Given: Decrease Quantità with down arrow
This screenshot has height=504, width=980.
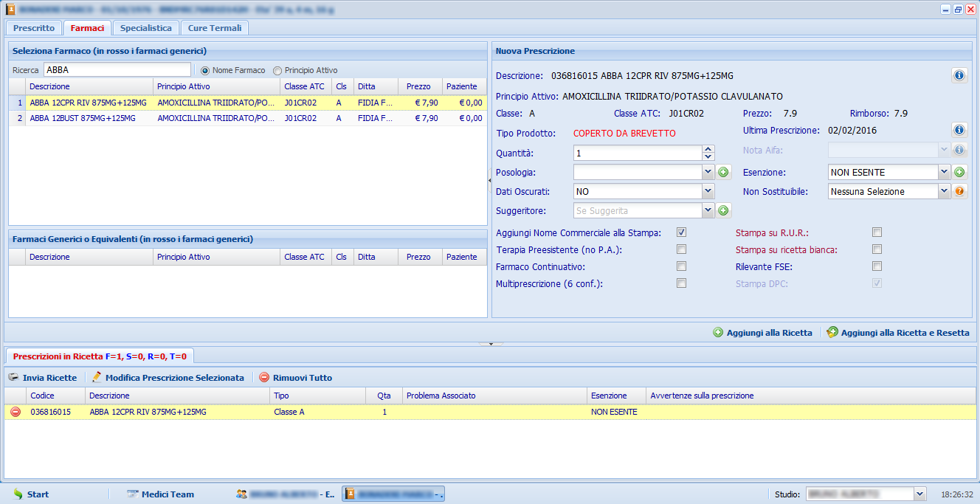Looking at the screenshot, I should pyautogui.click(x=708, y=156).
